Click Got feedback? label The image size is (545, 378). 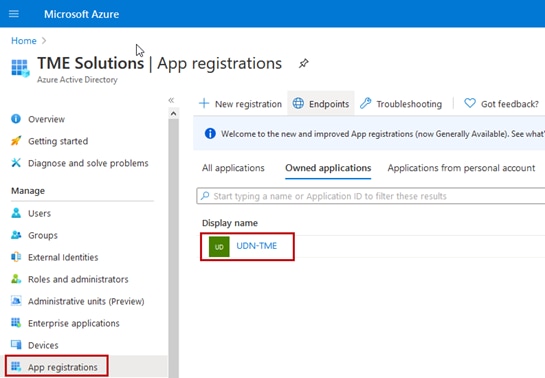pos(510,104)
